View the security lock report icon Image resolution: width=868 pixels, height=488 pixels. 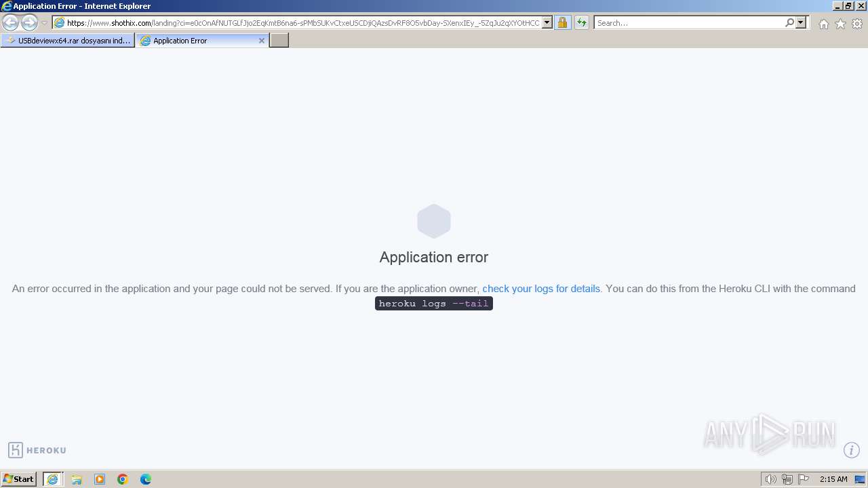coord(562,23)
